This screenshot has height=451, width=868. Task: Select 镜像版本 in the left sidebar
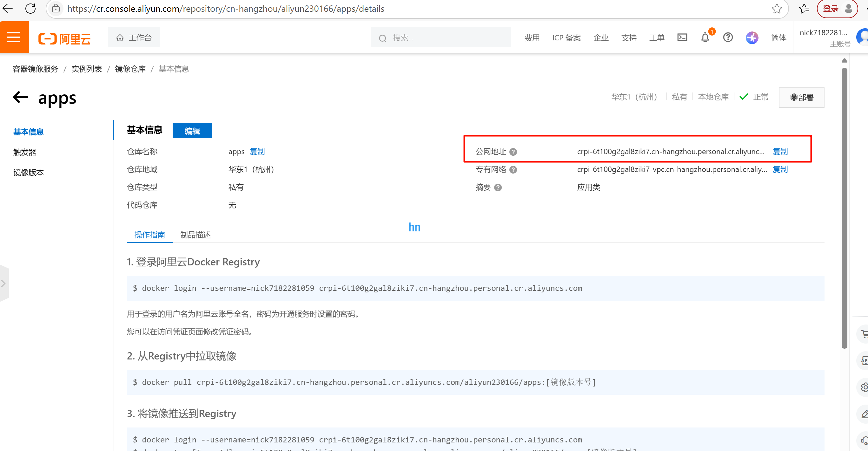[28, 173]
